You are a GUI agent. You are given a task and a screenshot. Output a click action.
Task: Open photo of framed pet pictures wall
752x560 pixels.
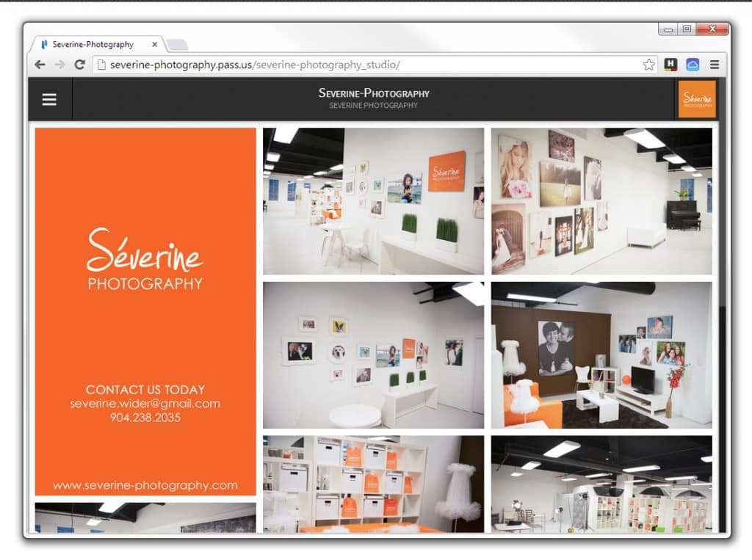tap(374, 355)
